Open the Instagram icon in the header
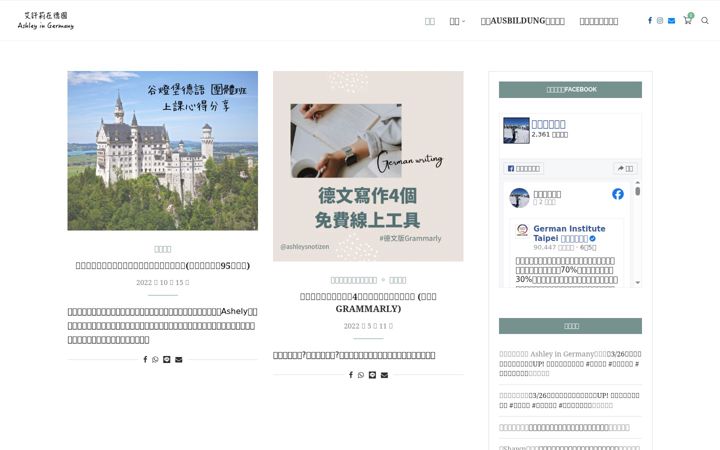720x450 pixels. (x=660, y=21)
